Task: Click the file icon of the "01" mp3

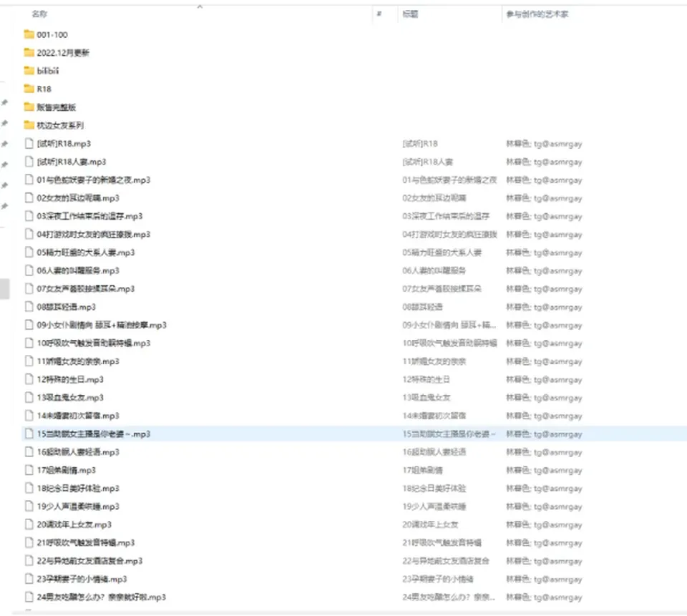Action: pyautogui.click(x=29, y=180)
